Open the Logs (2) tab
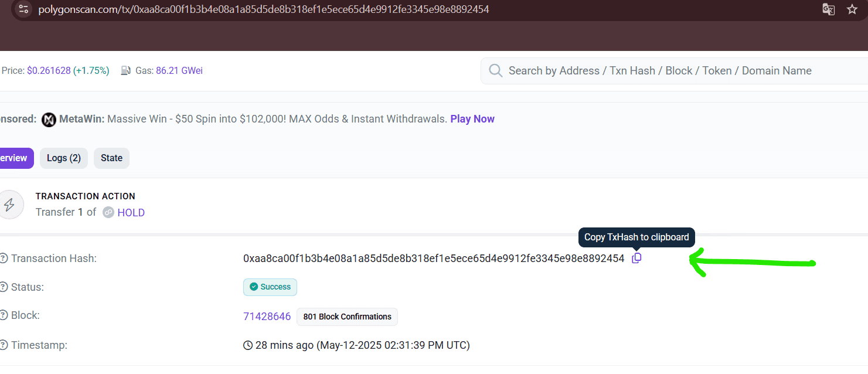868x374 pixels. (64, 158)
